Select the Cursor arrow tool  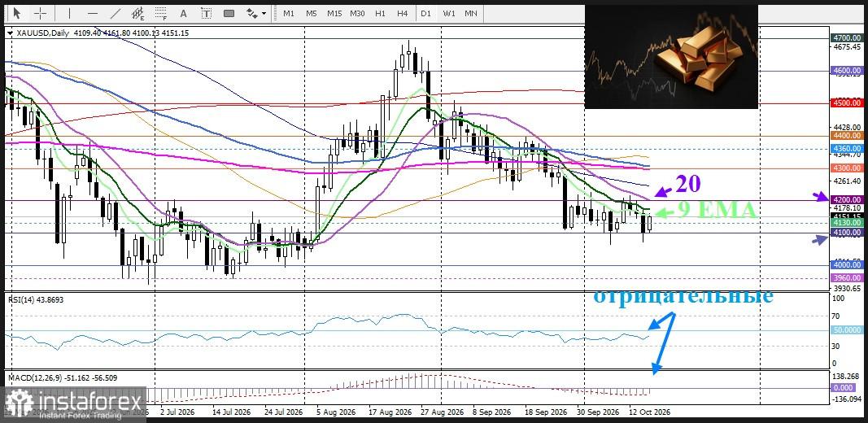click(x=16, y=13)
